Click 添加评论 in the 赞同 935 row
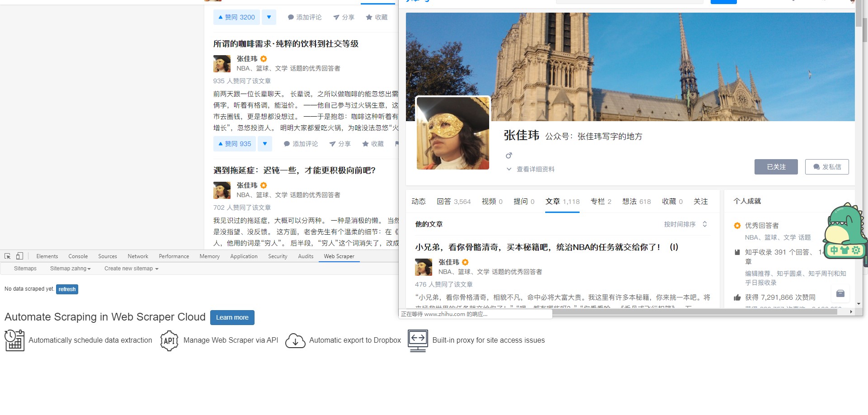The width and height of the screenshot is (868, 415). click(301, 144)
